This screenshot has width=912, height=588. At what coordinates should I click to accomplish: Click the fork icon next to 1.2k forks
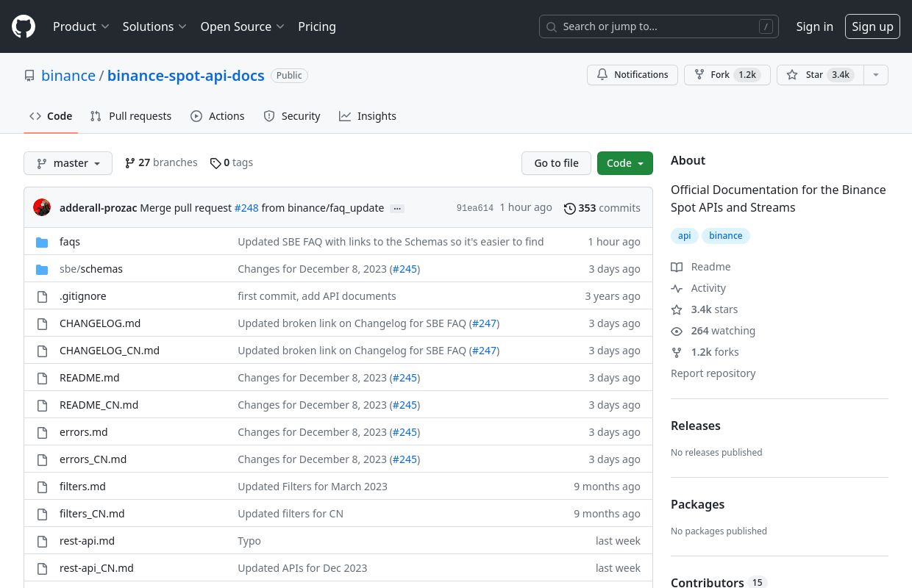677,352
